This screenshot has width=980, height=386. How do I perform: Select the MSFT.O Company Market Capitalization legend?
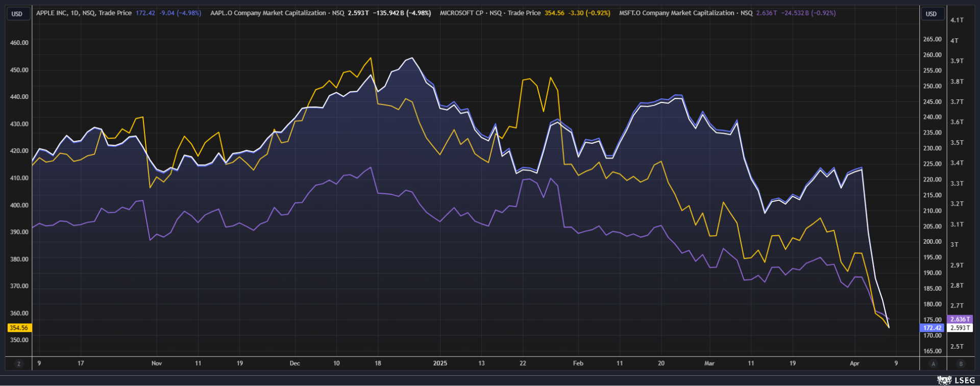(685, 13)
